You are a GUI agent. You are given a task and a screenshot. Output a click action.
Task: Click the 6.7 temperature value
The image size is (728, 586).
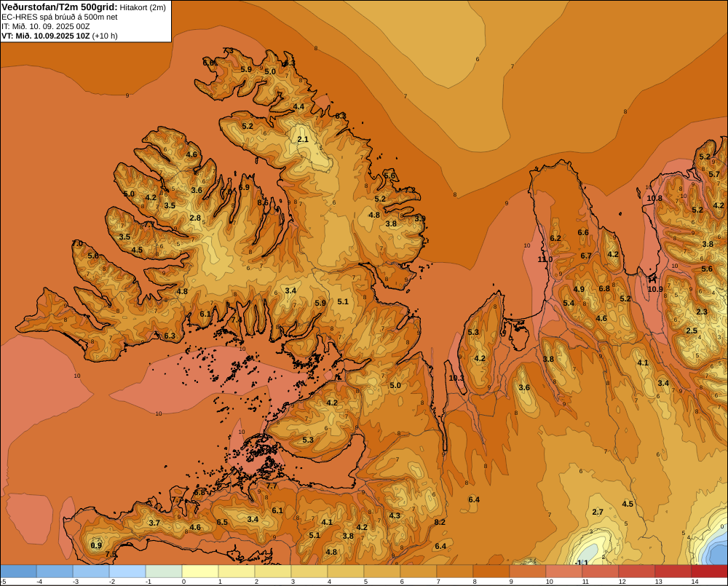tap(586, 256)
